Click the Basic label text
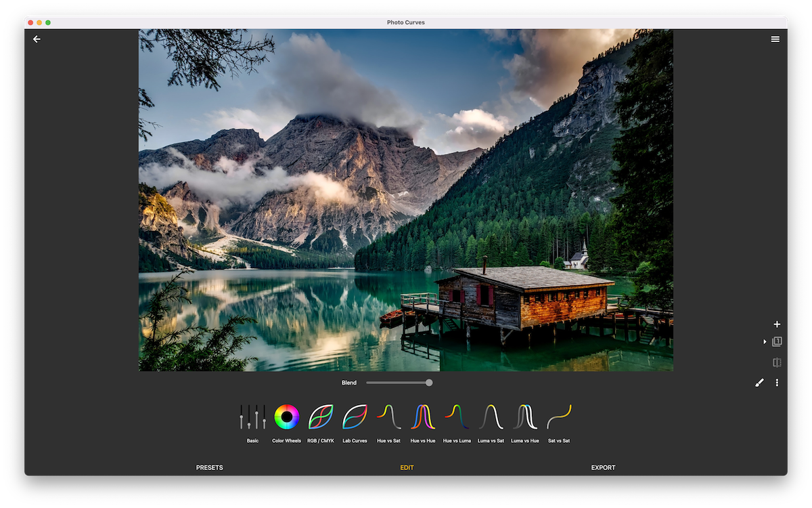The width and height of the screenshot is (812, 508). 252,441
